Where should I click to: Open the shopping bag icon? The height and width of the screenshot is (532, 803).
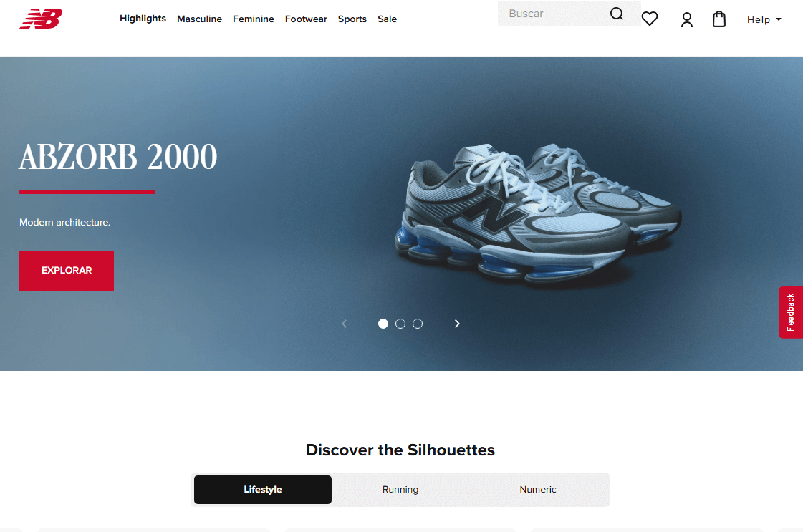point(719,19)
